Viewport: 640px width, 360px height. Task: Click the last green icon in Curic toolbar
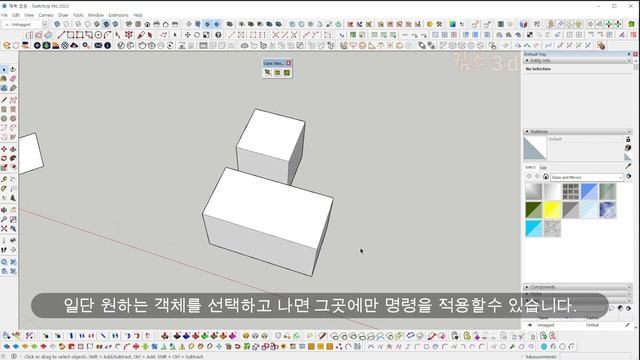[x=287, y=73]
